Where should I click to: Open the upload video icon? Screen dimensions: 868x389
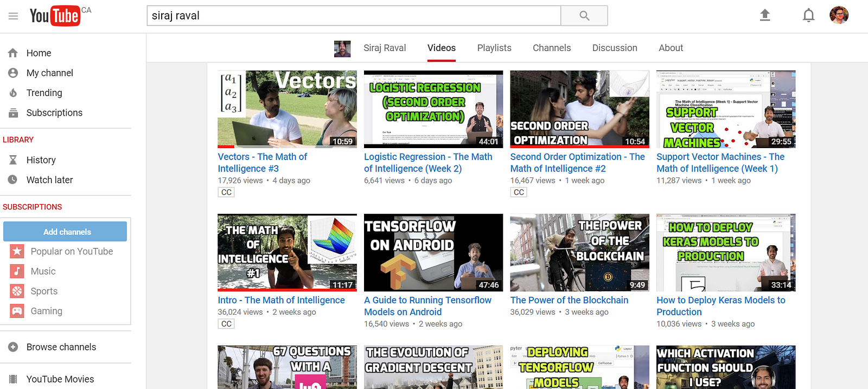tap(765, 15)
